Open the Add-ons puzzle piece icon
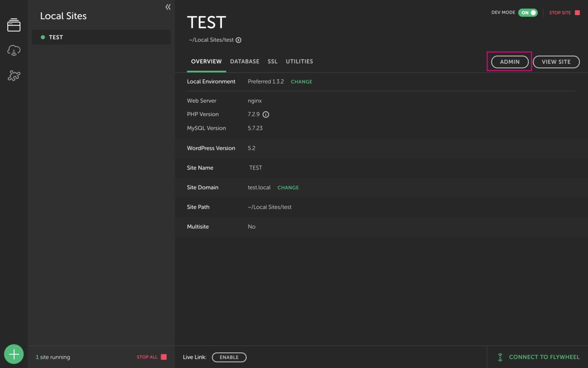Viewport: 588px width, 368px height. [14, 75]
